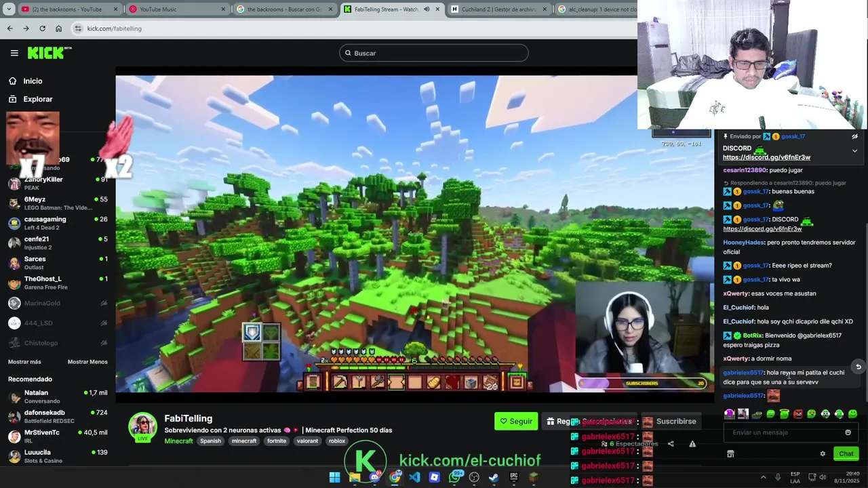Jump to latest chat messages arrow
868x488 pixels.
coord(858,367)
